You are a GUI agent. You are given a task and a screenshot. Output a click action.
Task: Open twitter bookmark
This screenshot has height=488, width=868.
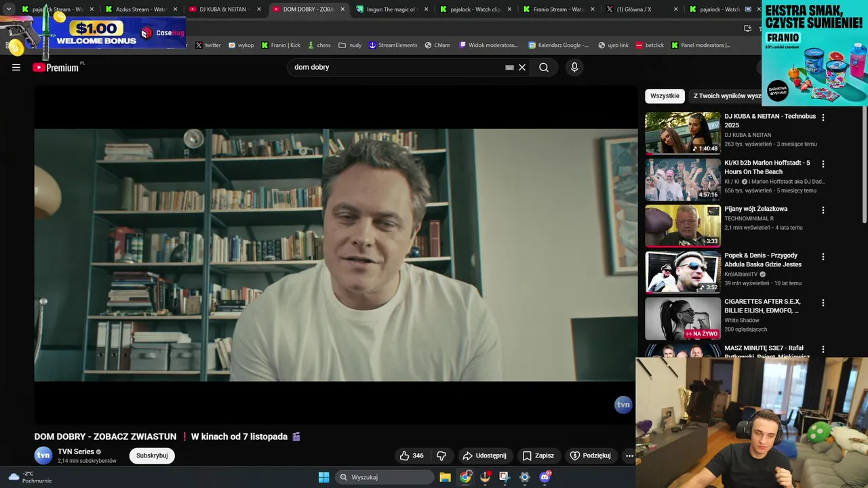(208, 45)
